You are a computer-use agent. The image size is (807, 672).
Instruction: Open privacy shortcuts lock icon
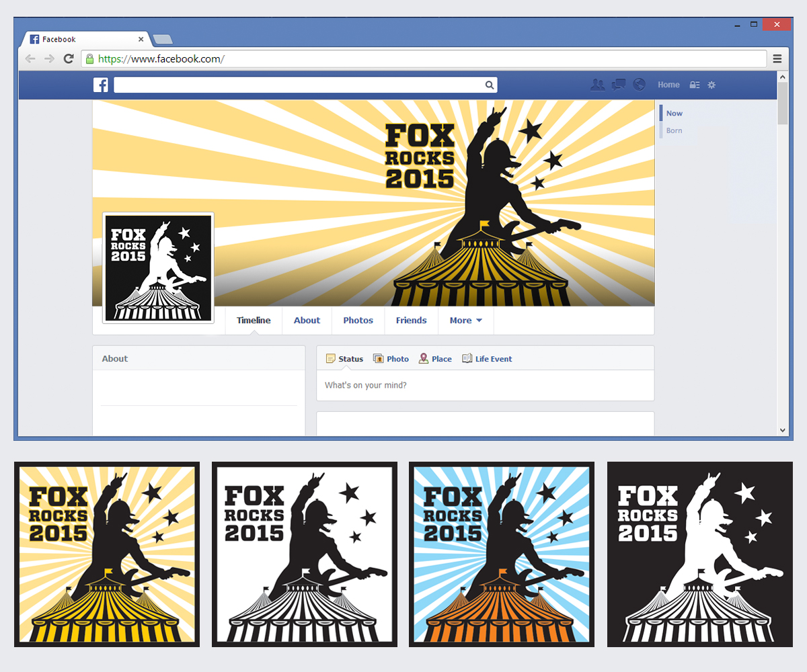coord(695,85)
